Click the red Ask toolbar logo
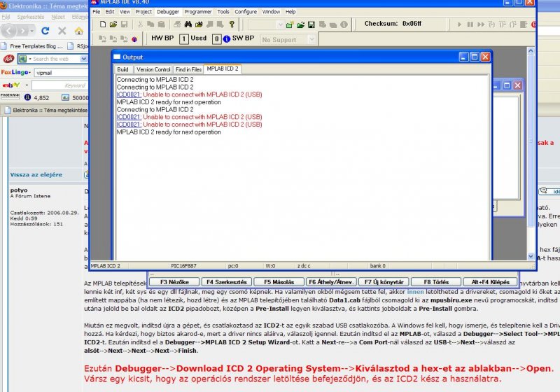The width and height of the screenshot is (560, 392). (8, 59)
